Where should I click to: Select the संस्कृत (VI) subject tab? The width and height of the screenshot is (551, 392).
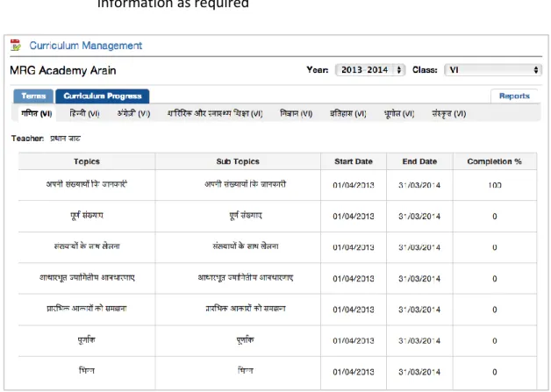[x=448, y=114]
